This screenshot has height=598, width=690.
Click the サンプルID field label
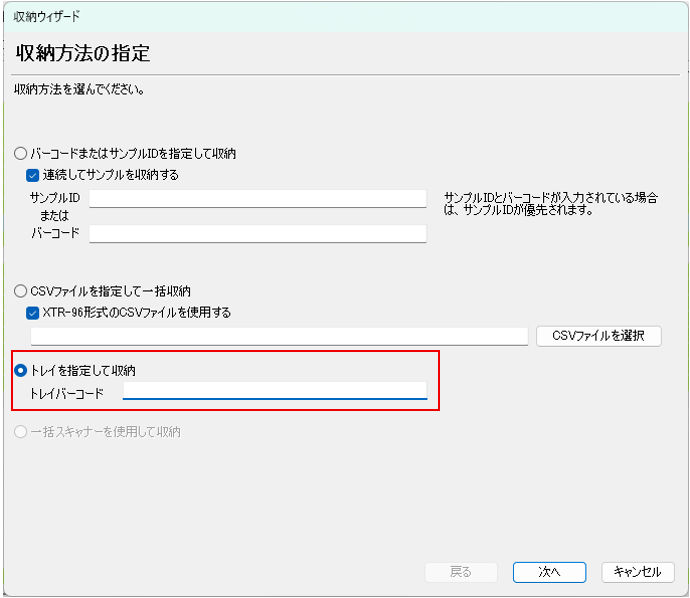[55, 198]
